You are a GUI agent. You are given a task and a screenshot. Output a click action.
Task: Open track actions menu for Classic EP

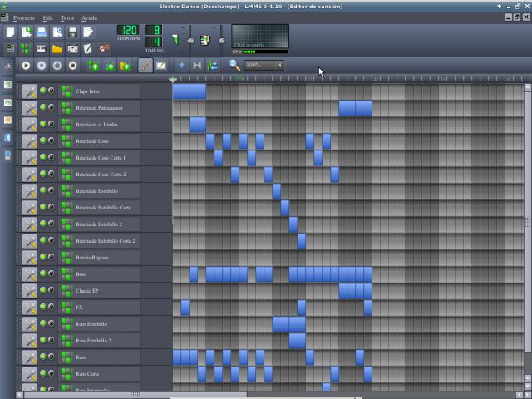(x=30, y=291)
